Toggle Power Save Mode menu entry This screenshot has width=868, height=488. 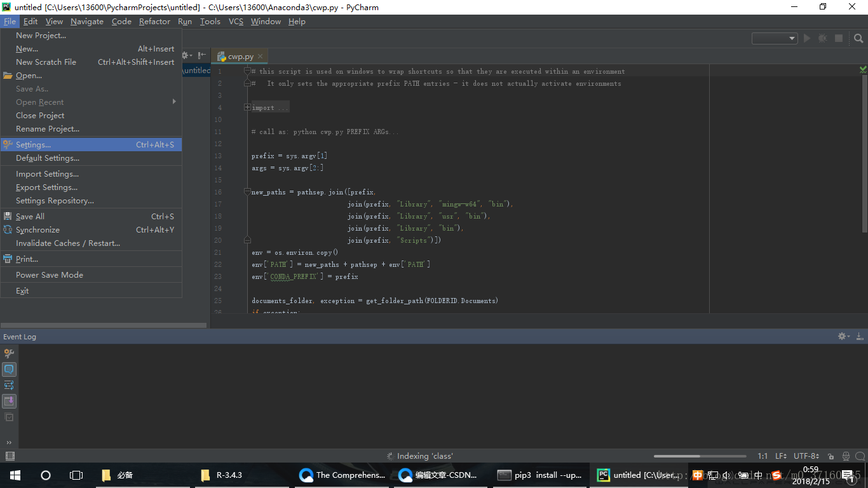(91, 275)
